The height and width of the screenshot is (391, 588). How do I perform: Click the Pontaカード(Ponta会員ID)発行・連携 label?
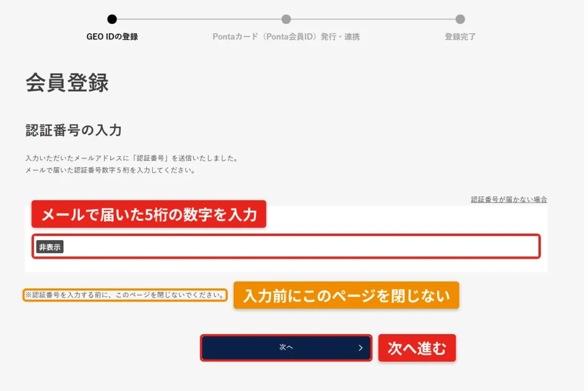click(x=286, y=37)
